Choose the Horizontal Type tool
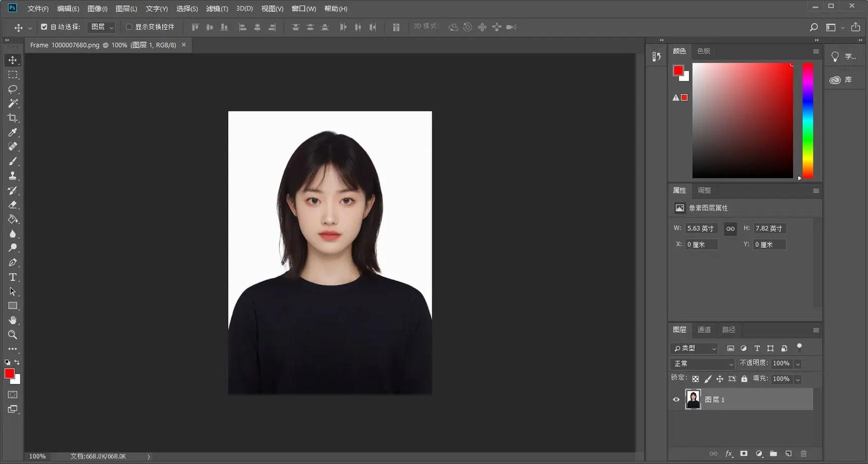 click(12, 277)
